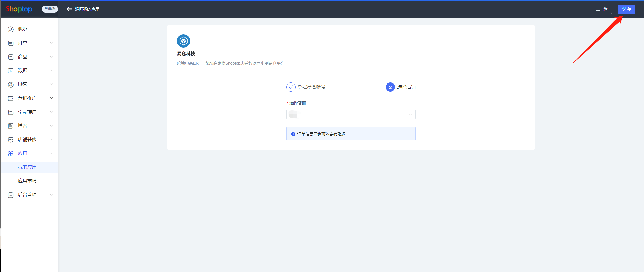Click the Shoptop logo

tap(19, 9)
